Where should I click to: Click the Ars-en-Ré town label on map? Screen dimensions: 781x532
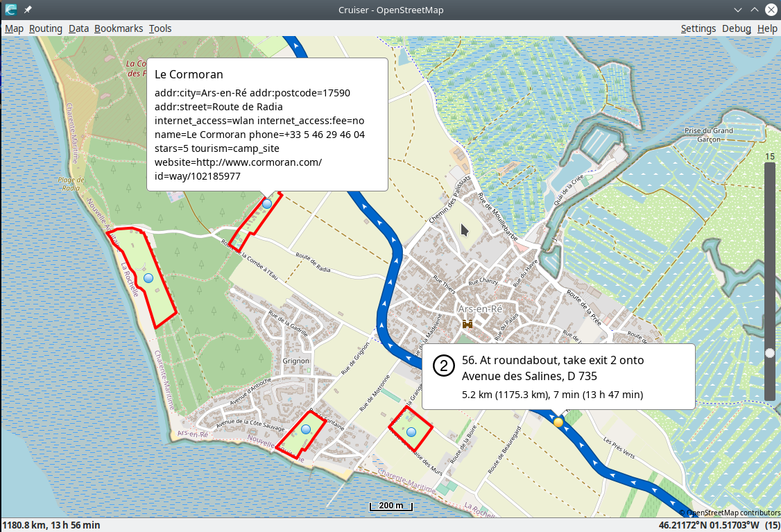click(x=480, y=309)
